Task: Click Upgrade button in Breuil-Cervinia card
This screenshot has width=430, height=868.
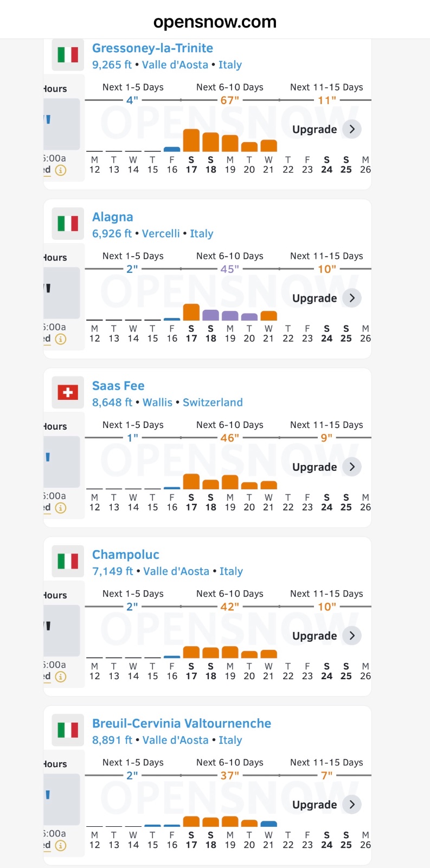Action: tap(315, 805)
